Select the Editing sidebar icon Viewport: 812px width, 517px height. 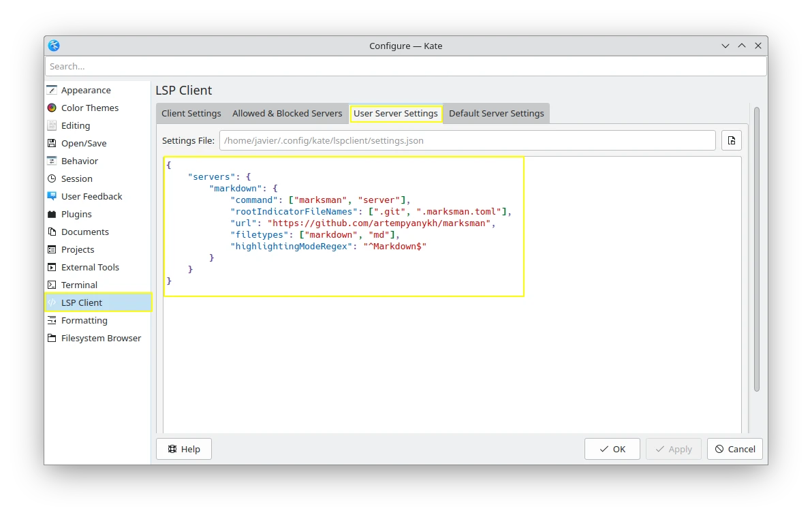(x=52, y=125)
